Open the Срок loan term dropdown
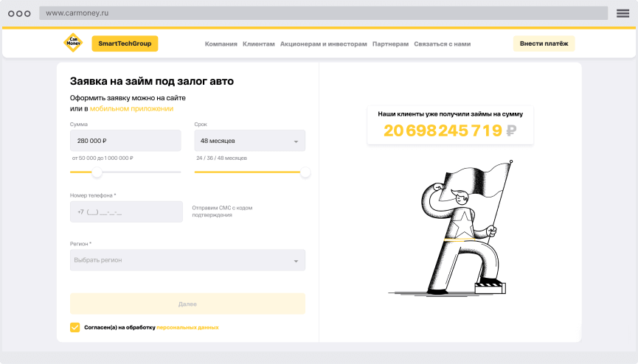 tap(249, 141)
